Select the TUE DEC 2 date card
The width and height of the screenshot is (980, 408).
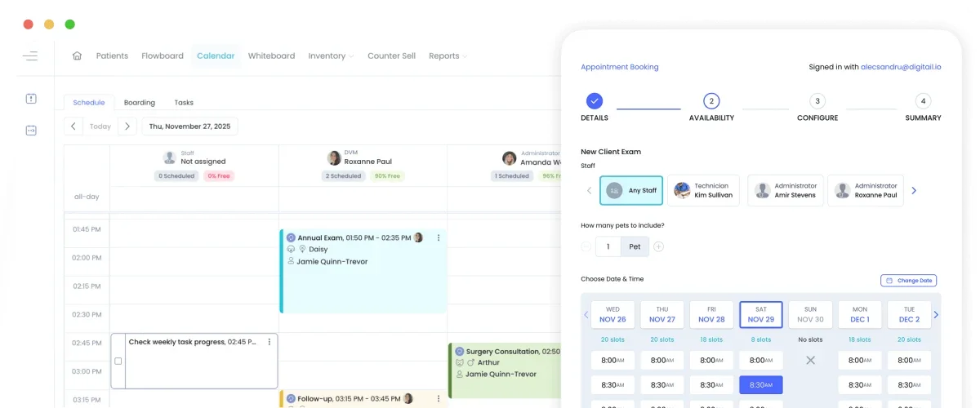click(x=910, y=315)
